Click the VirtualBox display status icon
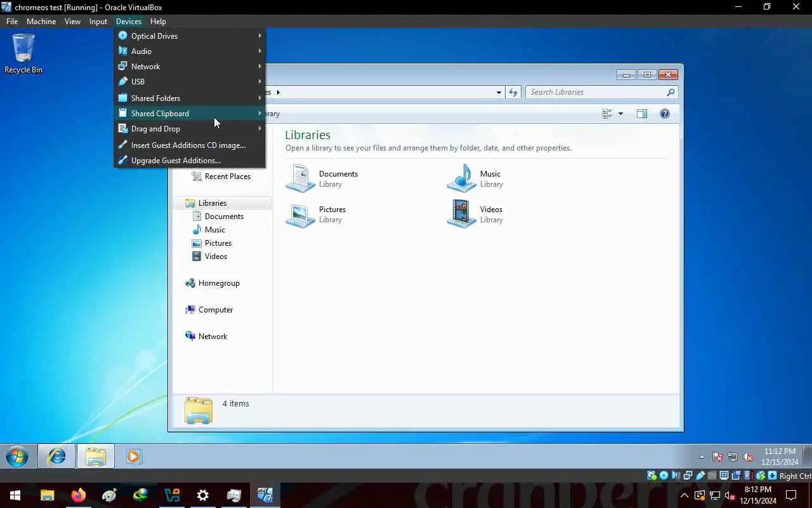 [724, 476]
